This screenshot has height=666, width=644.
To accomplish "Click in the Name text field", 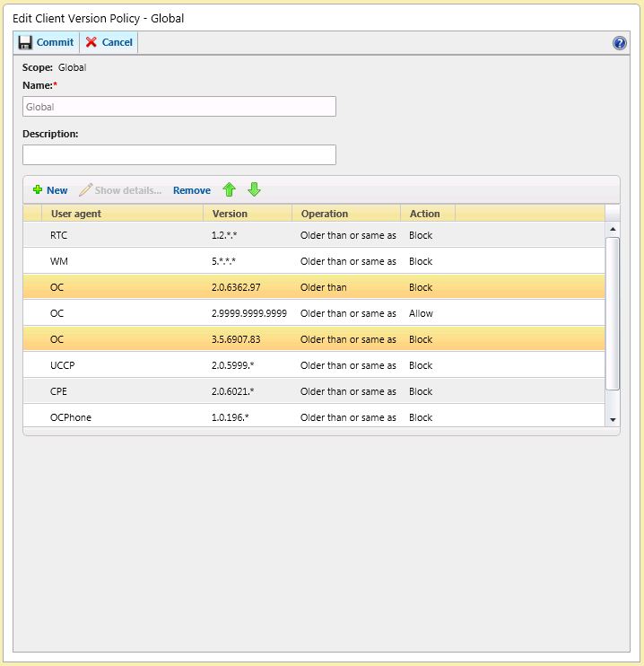I will tap(179, 107).
